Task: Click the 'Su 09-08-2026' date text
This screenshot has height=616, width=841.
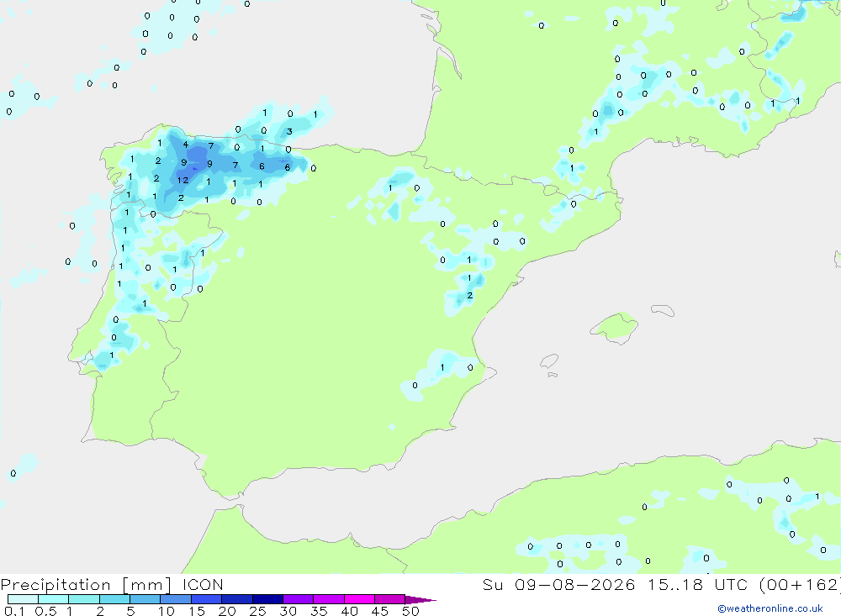Action: tap(558, 584)
